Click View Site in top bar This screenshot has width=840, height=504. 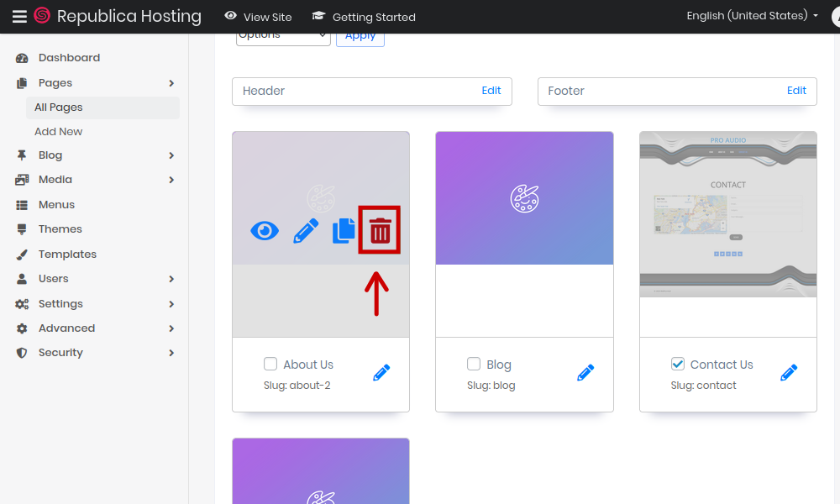259,17
